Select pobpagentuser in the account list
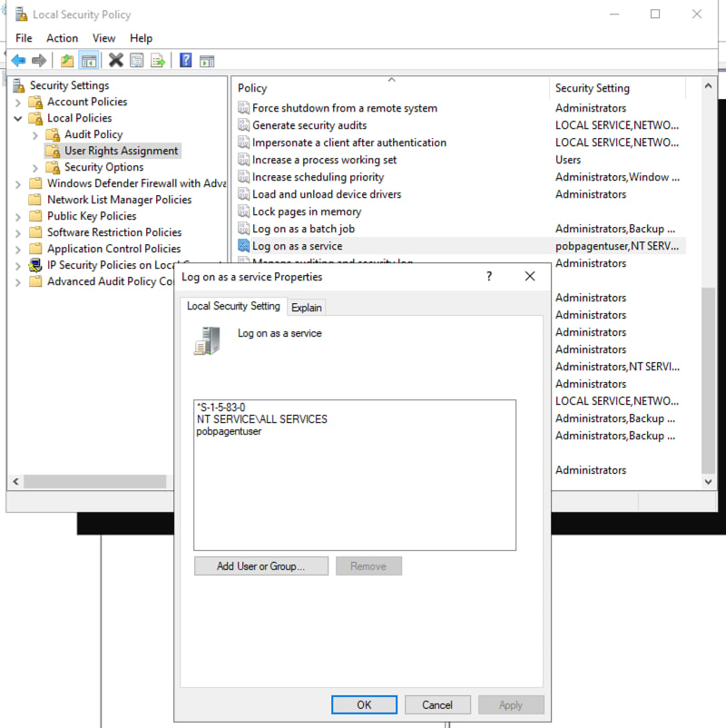Viewport: 726px width, 728px height. 229,431
